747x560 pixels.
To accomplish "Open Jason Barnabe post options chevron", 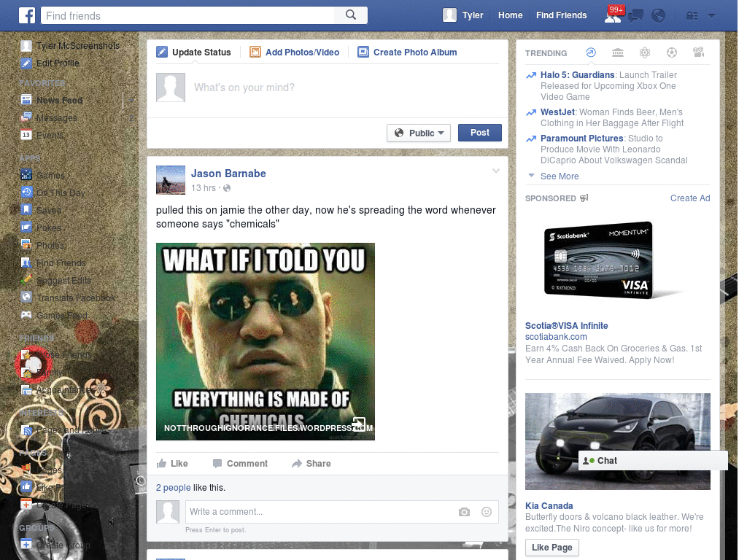I will (496, 171).
